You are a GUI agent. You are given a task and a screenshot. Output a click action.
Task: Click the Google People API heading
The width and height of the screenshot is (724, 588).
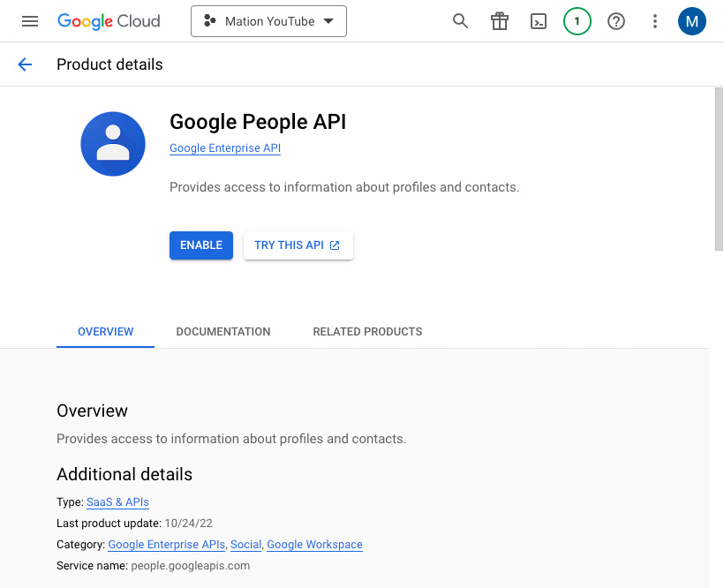tap(258, 122)
